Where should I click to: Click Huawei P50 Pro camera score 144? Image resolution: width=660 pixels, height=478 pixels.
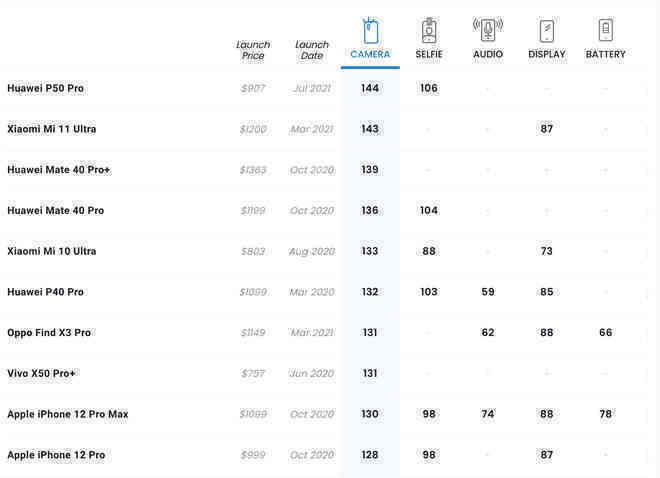tap(370, 88)
